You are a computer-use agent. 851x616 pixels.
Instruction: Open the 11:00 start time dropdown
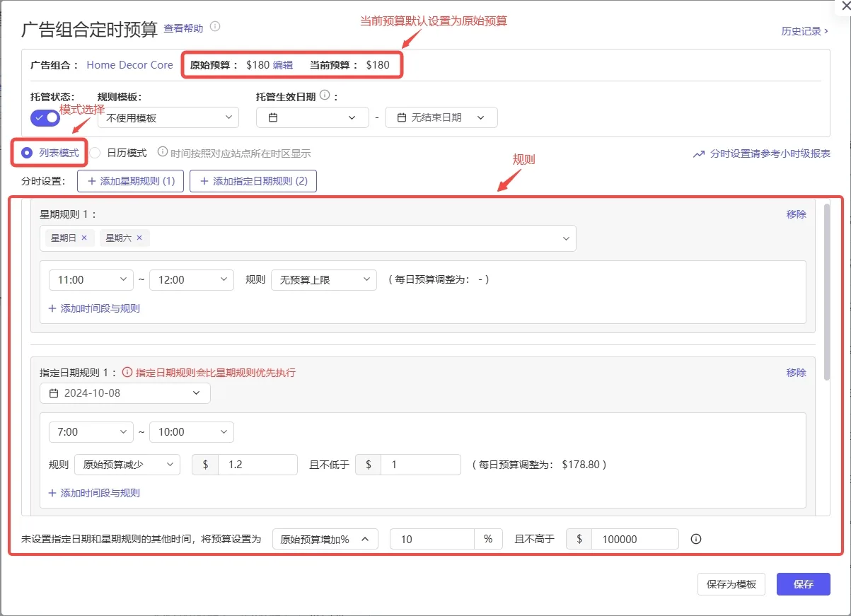click(91, 280)
